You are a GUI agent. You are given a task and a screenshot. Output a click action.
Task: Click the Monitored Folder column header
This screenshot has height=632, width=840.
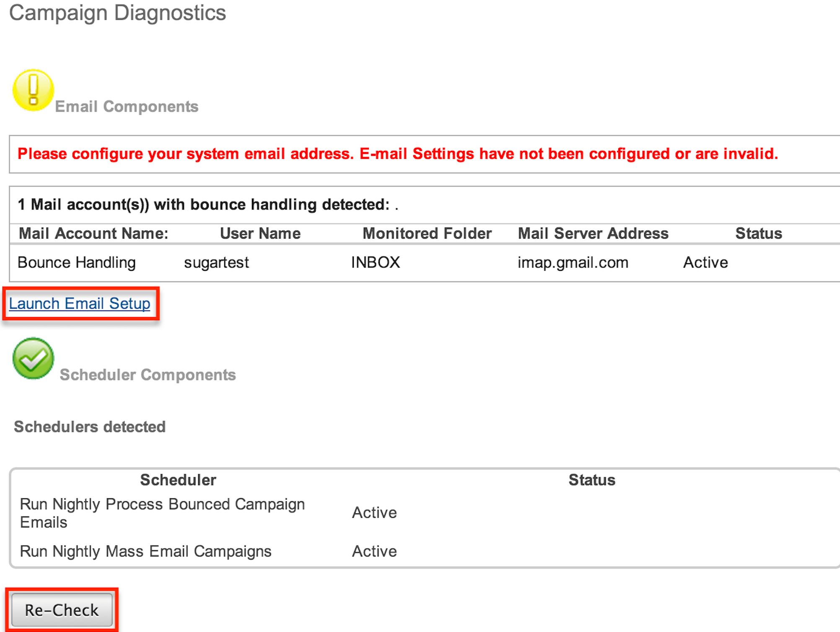point(427,233)
